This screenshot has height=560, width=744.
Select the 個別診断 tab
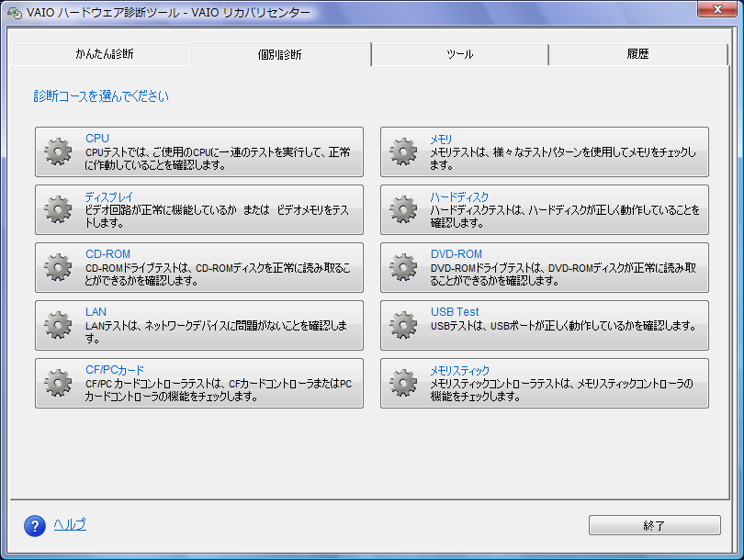280,54
